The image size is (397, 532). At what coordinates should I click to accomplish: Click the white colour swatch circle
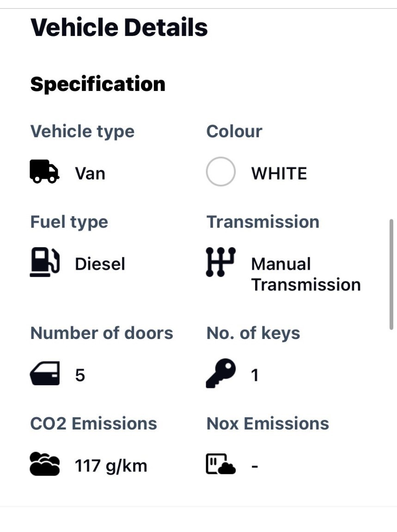(x=220, y=172)
